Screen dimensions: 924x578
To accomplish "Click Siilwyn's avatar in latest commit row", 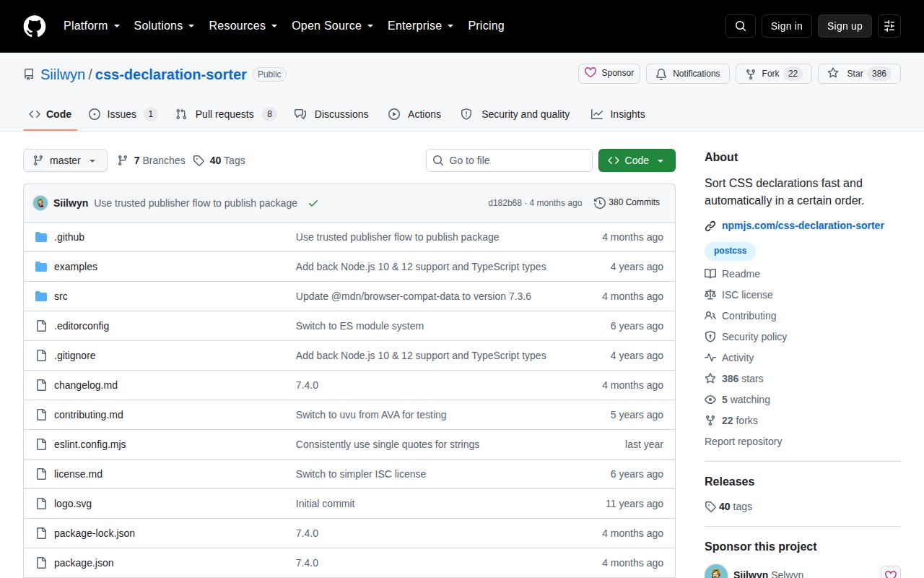I will coord(40,203).
